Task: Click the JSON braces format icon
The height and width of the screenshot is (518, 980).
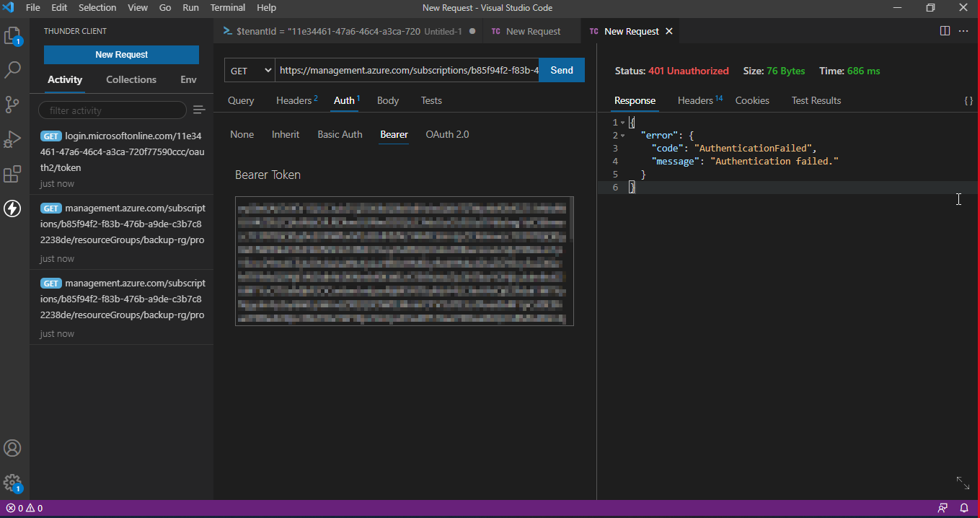Action: click(x=968, y=101)
